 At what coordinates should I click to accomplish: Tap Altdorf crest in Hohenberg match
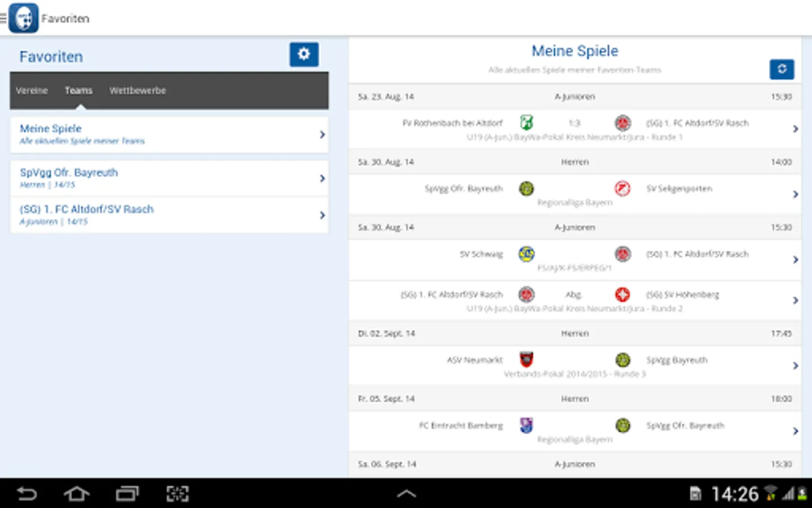tap(526, 295)
